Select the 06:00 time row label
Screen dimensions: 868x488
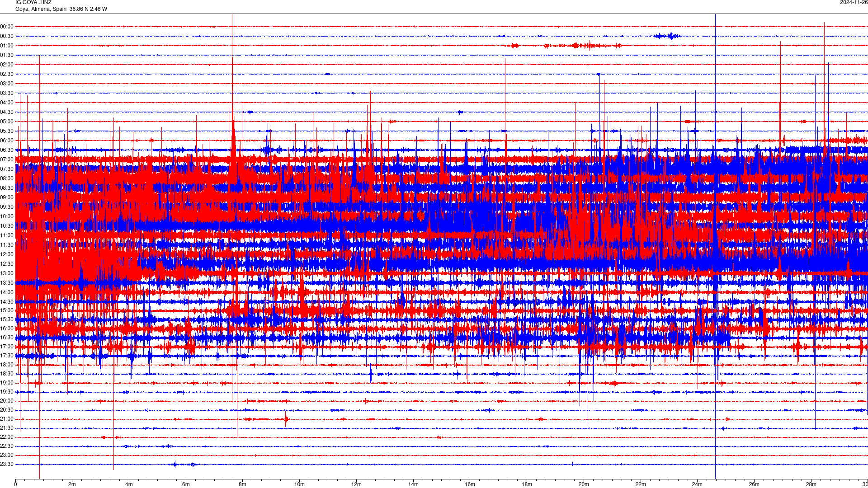[x=7, y=141]
